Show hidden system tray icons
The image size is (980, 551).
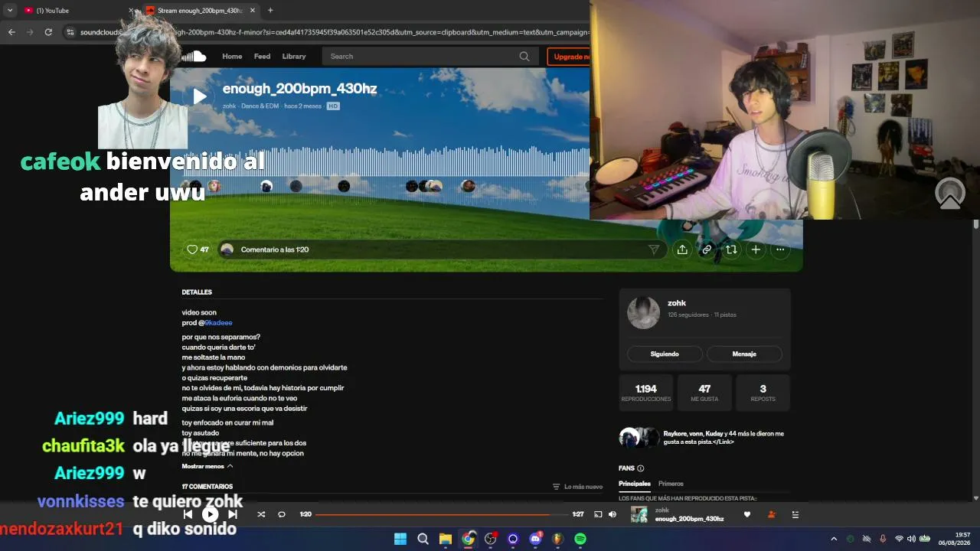coord(834,539)
